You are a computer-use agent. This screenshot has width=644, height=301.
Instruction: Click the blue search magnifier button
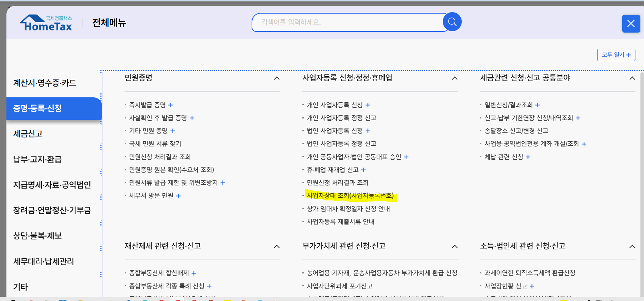coord(452,22)
